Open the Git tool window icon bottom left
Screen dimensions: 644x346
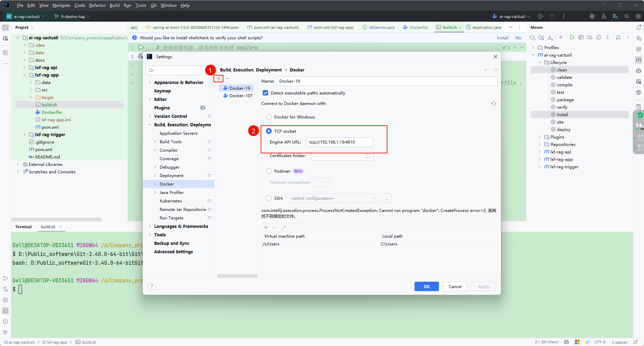[x=5, y=332]
